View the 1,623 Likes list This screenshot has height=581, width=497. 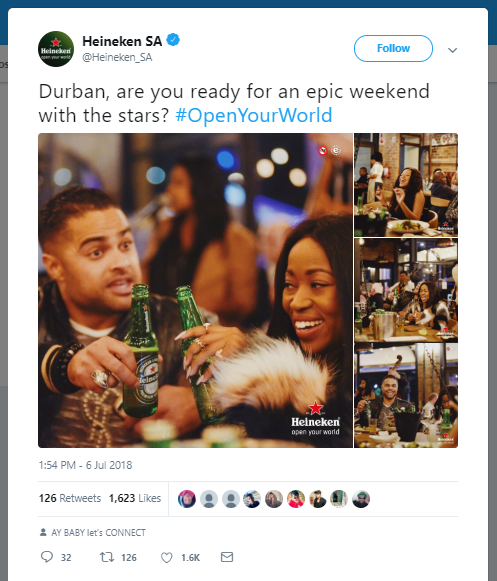135,498
